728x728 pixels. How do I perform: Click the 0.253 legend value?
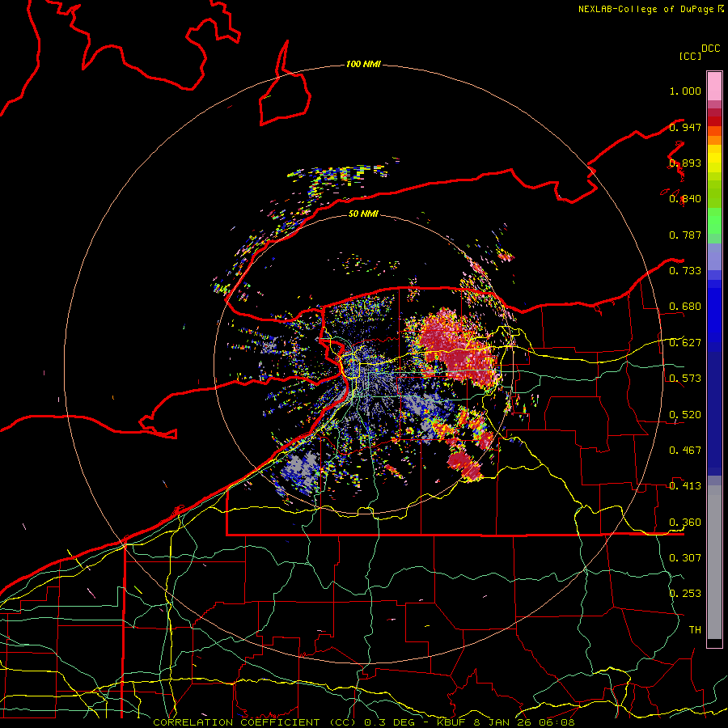click(685, 594)
